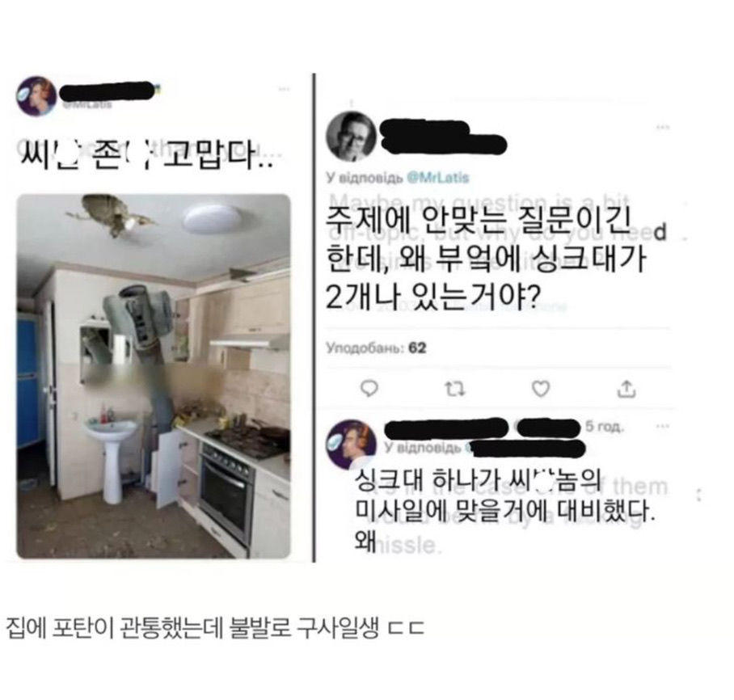Click the 5 год. timestamp
734x700 pixels.
[x=604, y=427]
